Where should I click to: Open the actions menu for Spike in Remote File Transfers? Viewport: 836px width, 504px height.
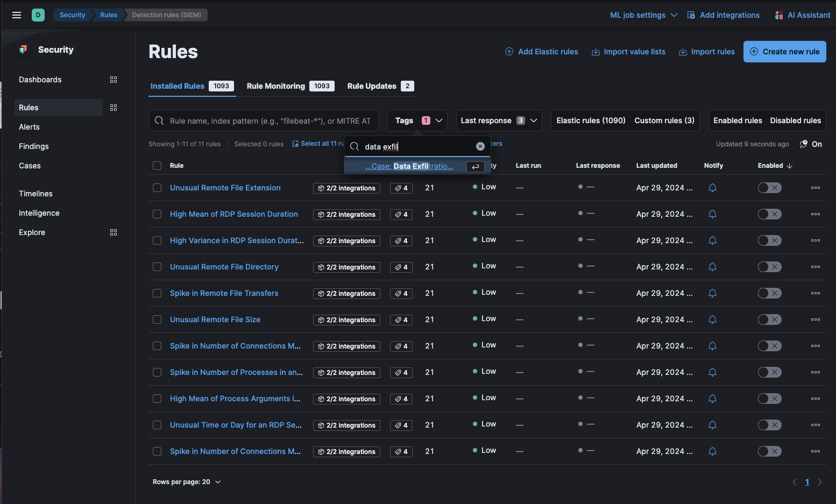tap(816, 293)
